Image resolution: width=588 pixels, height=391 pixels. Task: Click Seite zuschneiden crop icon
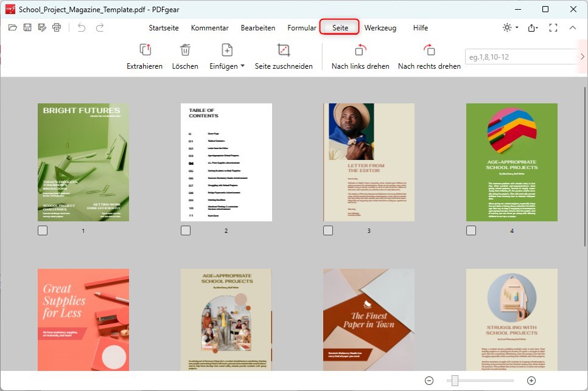[x=284, y=50]
